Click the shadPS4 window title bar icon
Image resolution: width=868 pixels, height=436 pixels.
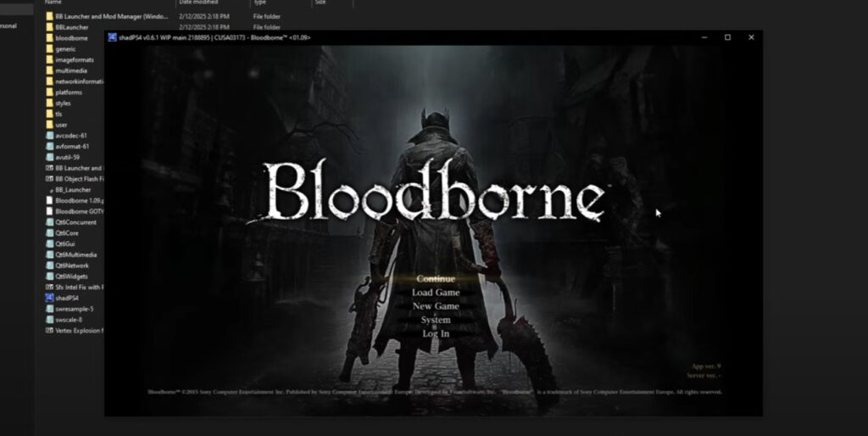tap(113, 37)
